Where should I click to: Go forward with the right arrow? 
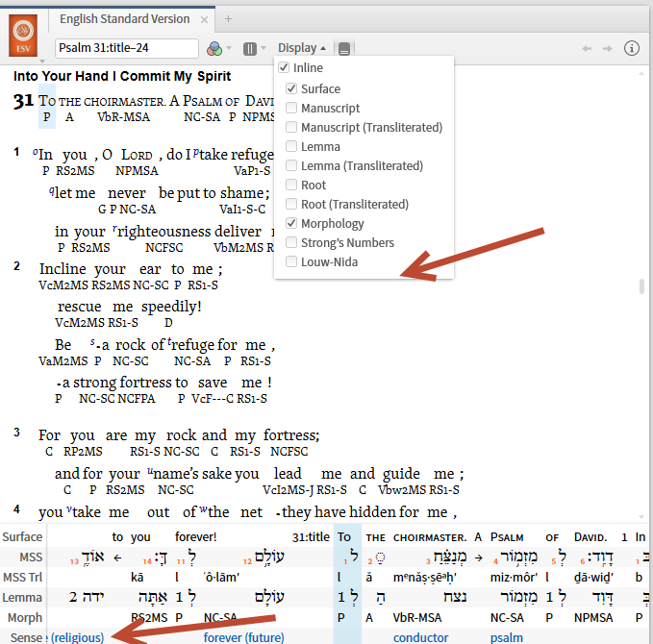click(x=608, y=49)
